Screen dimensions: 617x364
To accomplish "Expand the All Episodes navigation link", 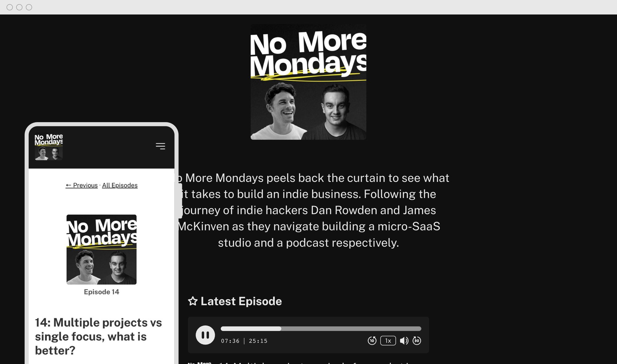I will [120, 185].
